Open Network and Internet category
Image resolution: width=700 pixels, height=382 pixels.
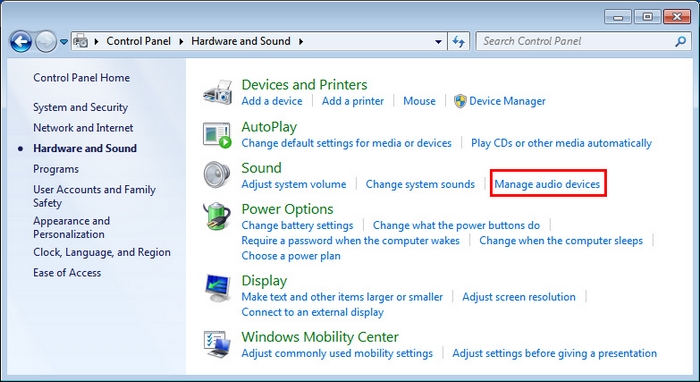point(83,128)
